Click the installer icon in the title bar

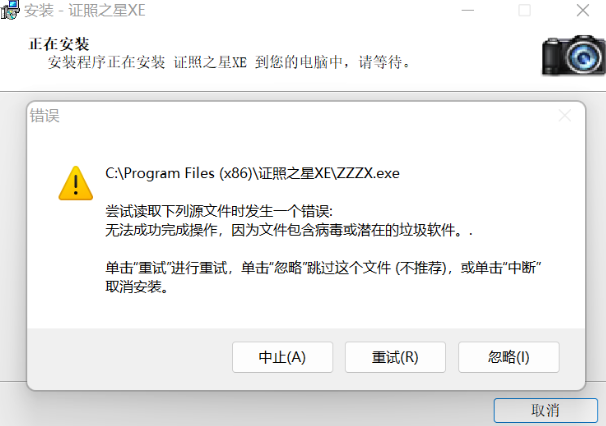(10, 10)
